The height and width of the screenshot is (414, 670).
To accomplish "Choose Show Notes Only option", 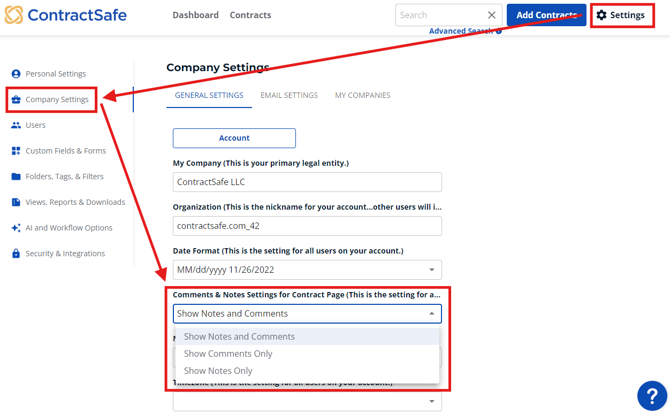I will click(218, 371).
